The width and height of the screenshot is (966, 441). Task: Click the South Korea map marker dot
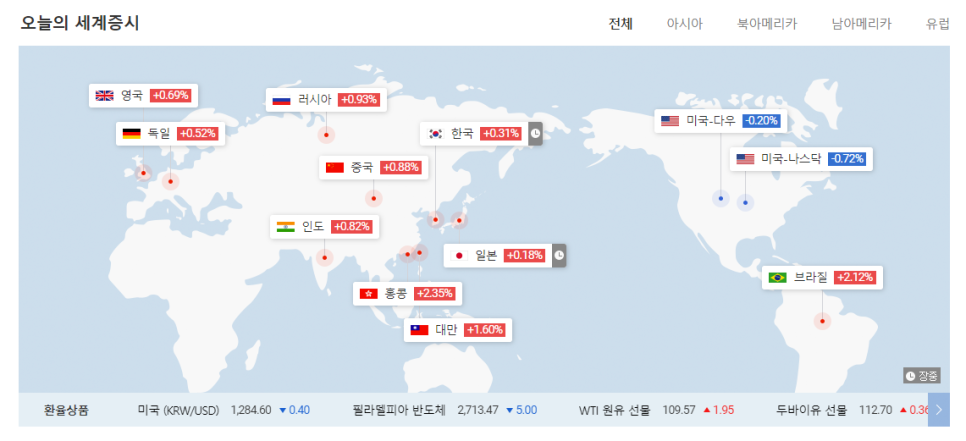(x=436, y=219)
